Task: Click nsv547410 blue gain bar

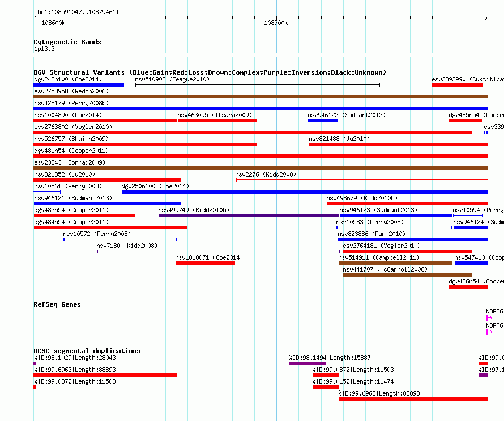Action: [471, 263]
